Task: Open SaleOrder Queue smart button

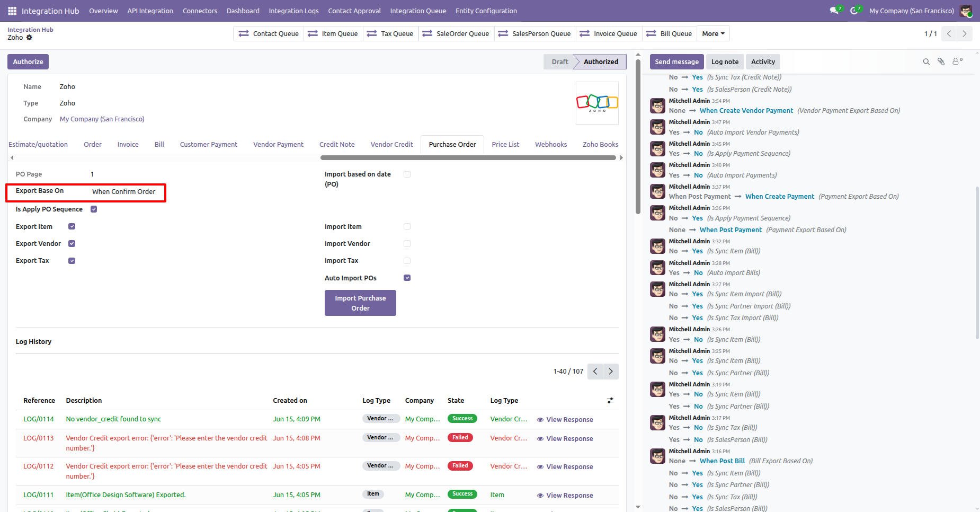Action: [x=456, y=33]
